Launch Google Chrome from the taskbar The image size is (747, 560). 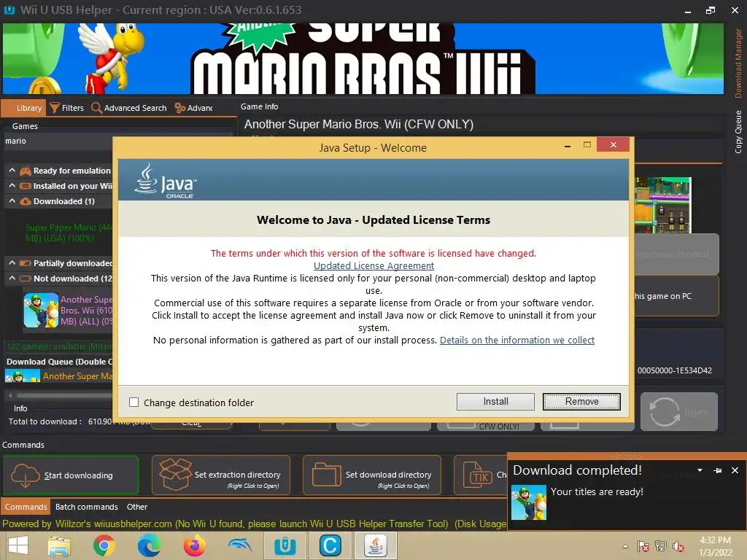(x=104, y=545)
